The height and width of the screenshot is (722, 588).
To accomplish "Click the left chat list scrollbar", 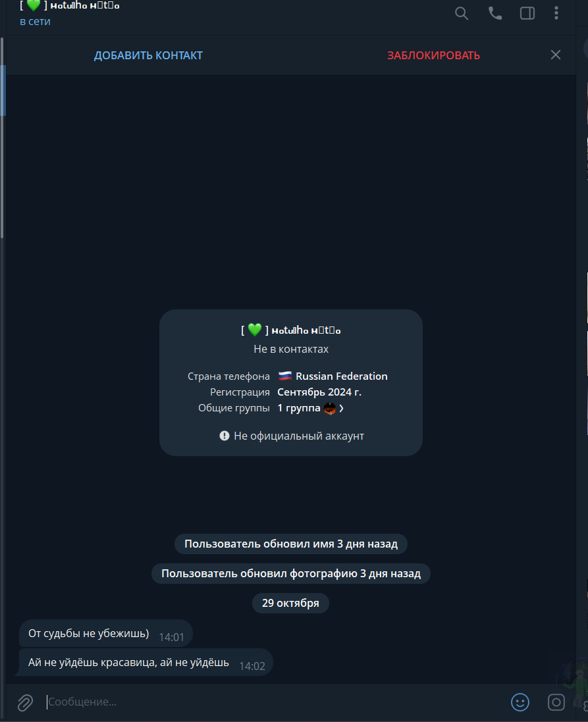I will pos(2,138).
